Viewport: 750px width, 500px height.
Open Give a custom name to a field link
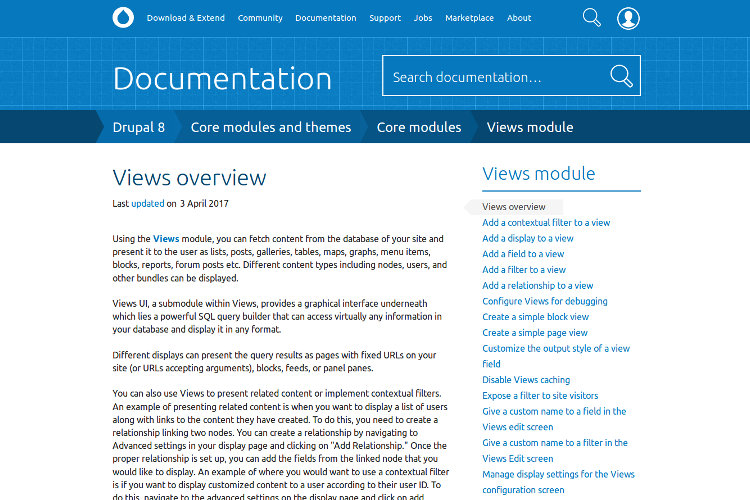(554, 419)
